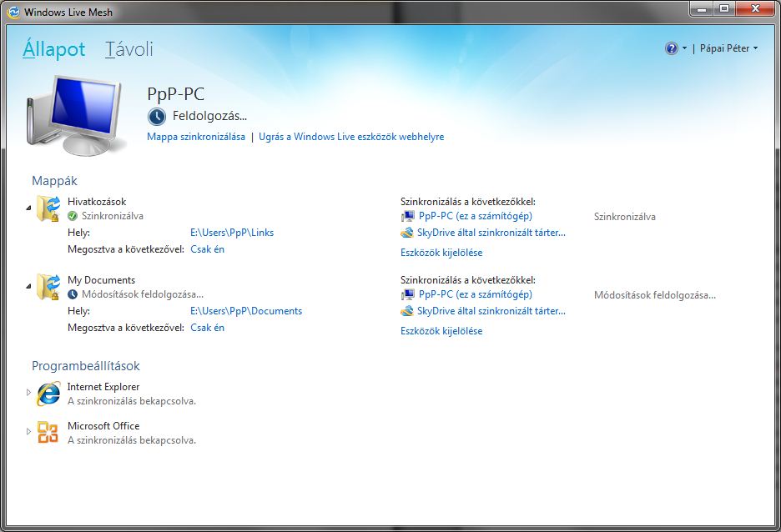
Task: Click sync-enabled text under Microsoft Office
Action: (x=132, y=440)
